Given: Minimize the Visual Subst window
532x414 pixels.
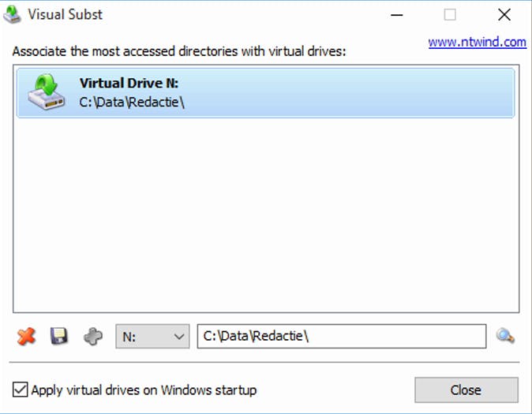Looking at the screenshot, I should click(x=396, y=15).
